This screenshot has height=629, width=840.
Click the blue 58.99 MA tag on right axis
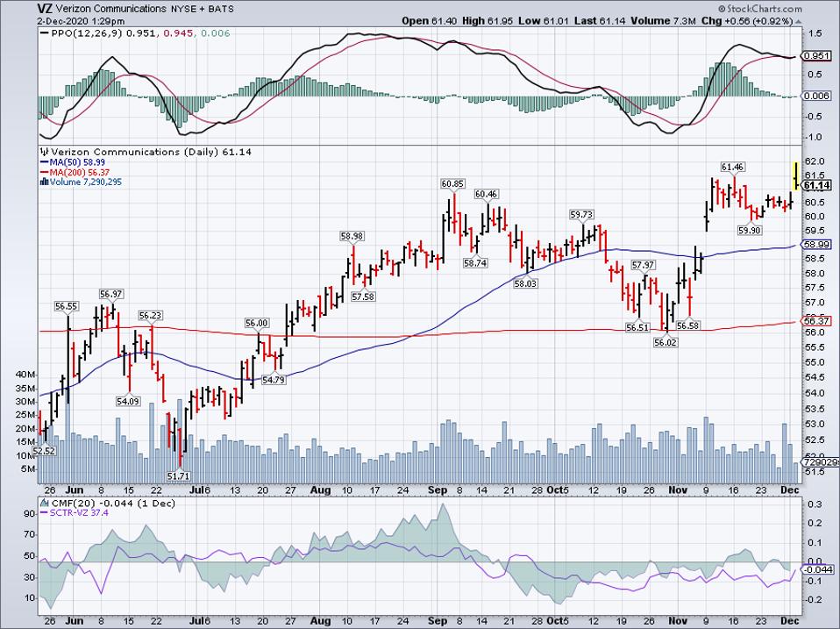817,244
